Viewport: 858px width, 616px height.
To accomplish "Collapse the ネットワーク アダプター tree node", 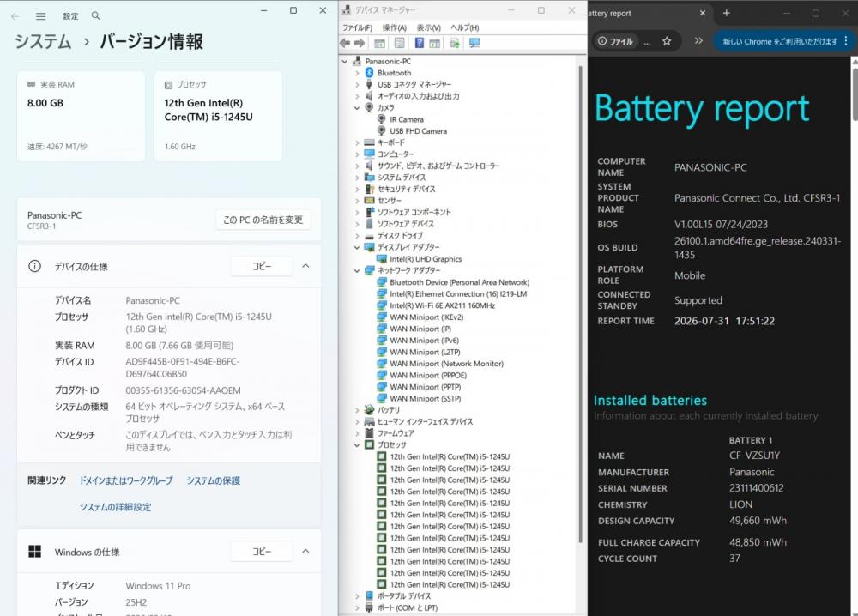I will pos(357,271).
